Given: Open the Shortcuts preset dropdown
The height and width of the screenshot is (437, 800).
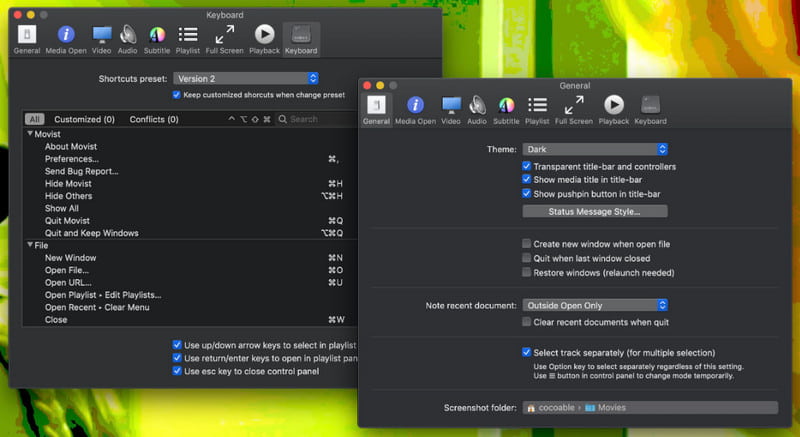Looking at the screenshot, I should coord(246,78).
